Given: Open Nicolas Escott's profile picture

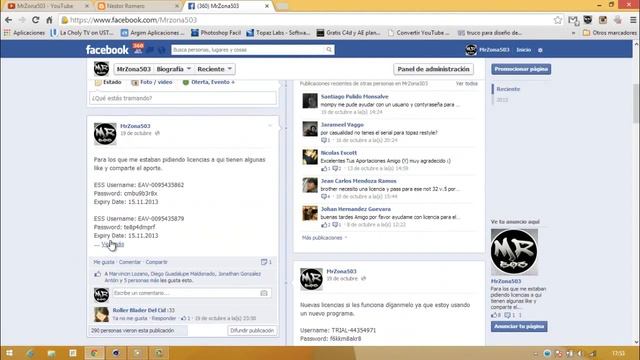Looking at the screenshot, I should (x=310, y=157).
